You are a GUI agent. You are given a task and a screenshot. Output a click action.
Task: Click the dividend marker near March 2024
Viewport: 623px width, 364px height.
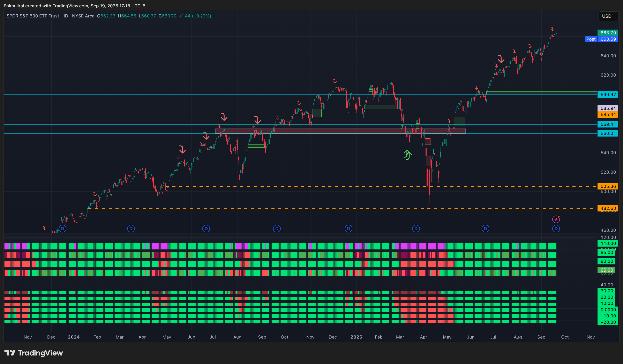pos(131,229)
